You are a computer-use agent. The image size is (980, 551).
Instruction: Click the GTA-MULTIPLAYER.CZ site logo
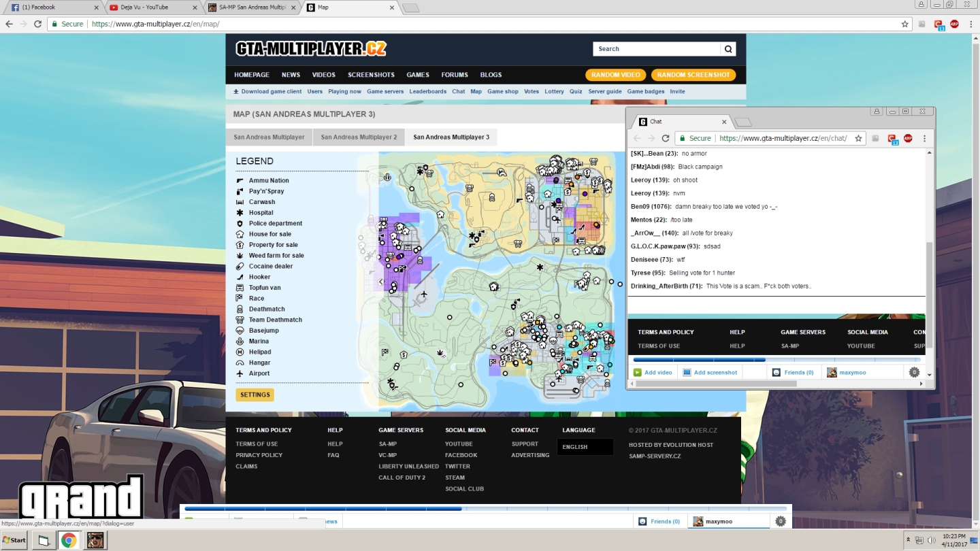pos(311,49)
